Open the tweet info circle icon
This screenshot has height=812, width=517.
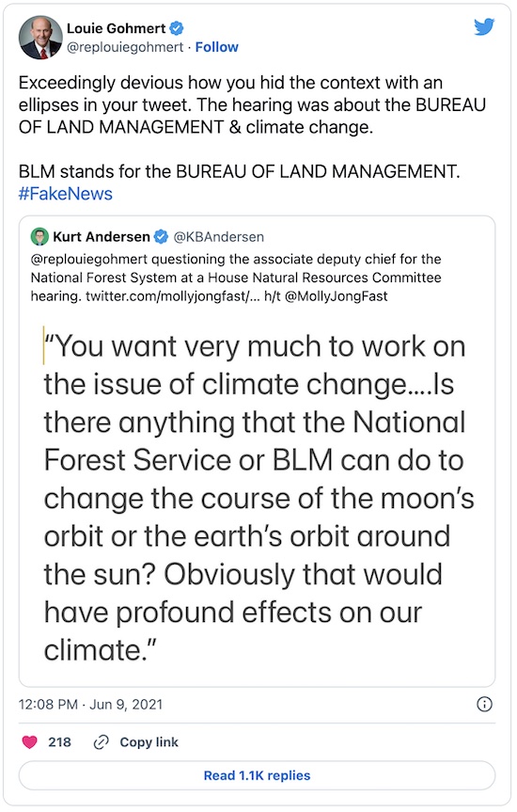click(x=484, y=705)
